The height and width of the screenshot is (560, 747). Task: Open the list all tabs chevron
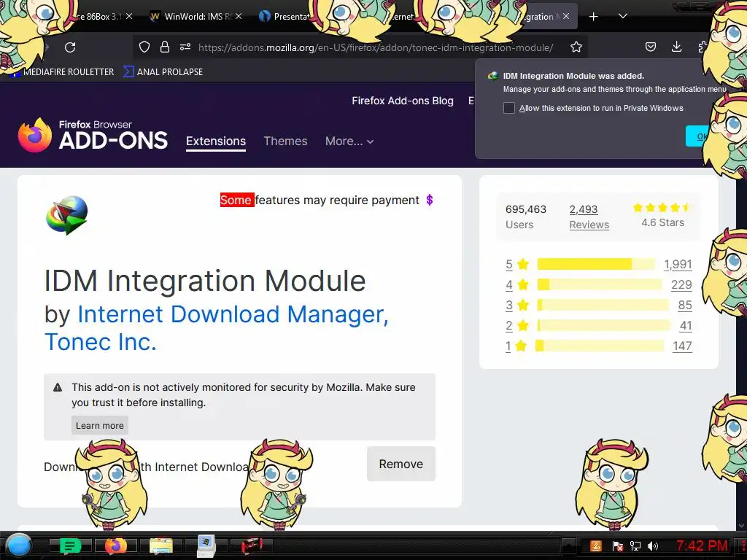click(623, 16)
